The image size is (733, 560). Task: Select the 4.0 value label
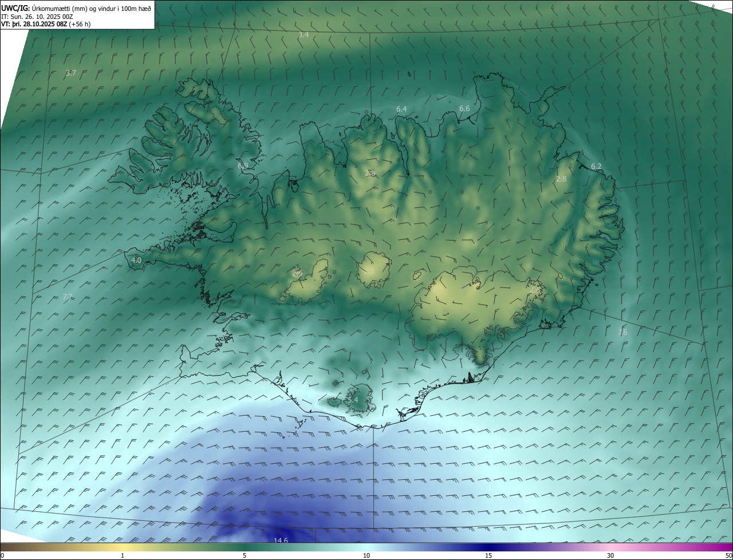tap(136, 260)
